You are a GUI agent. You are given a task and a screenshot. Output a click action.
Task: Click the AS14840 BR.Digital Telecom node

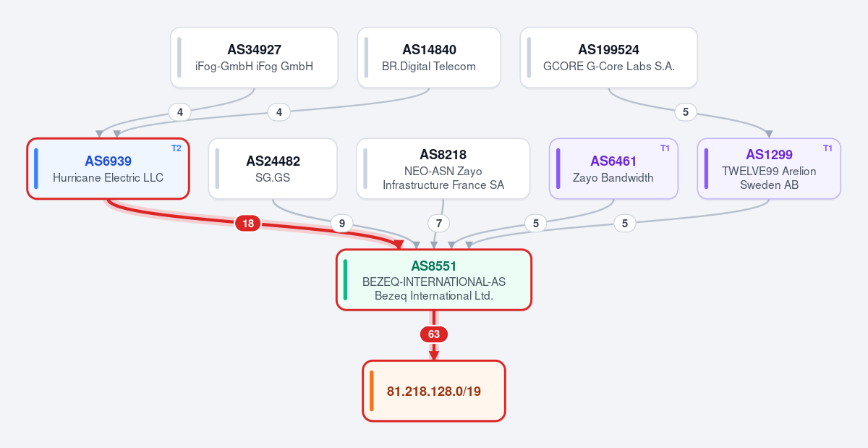pyautogui.click(x=429, y=58)
